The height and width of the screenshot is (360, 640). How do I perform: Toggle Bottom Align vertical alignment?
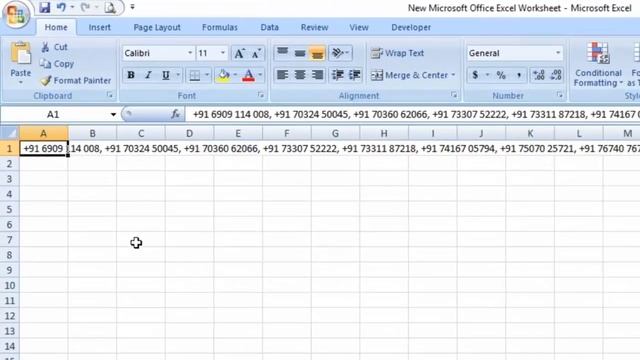coord(317,53)
